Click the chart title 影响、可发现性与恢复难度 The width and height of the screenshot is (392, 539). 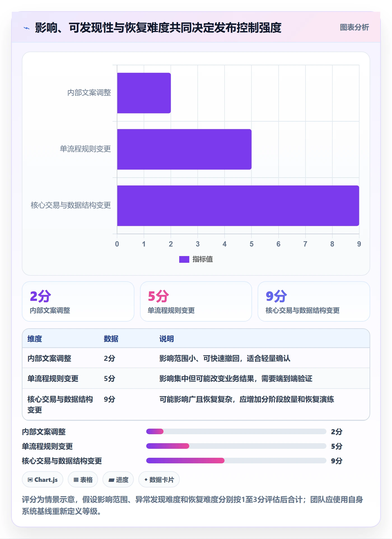158,28
